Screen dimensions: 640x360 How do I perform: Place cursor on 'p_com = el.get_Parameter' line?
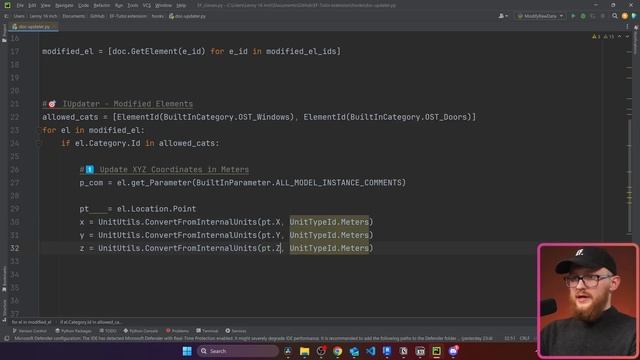point(242,182)
